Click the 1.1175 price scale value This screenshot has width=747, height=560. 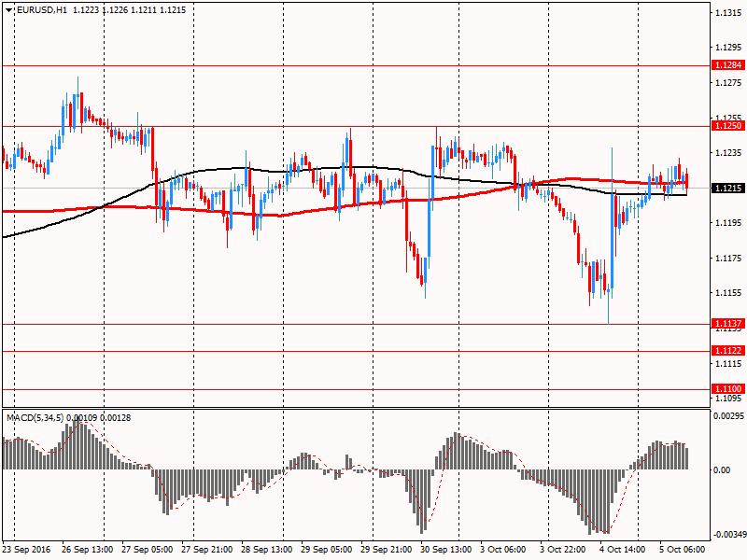[728, 259]
